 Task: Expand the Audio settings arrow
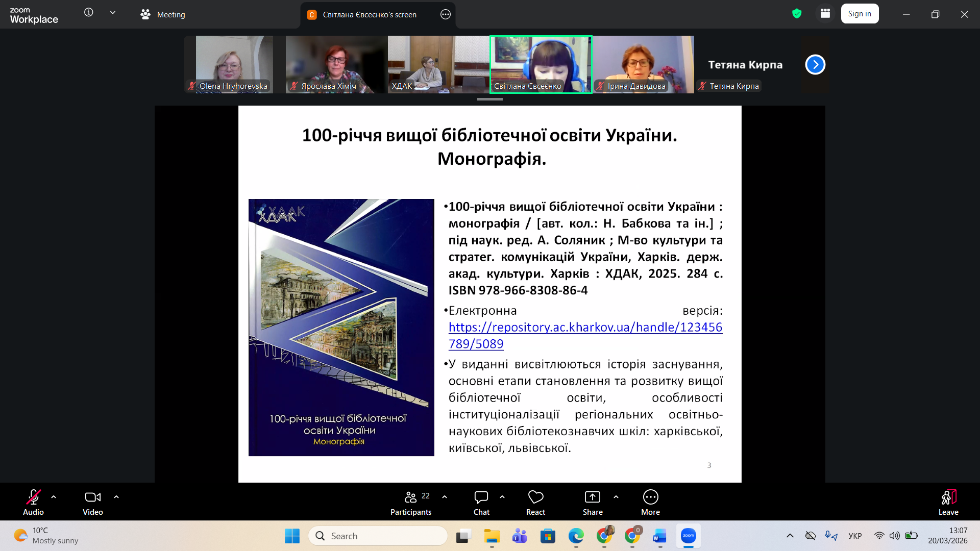coord(54,497)
